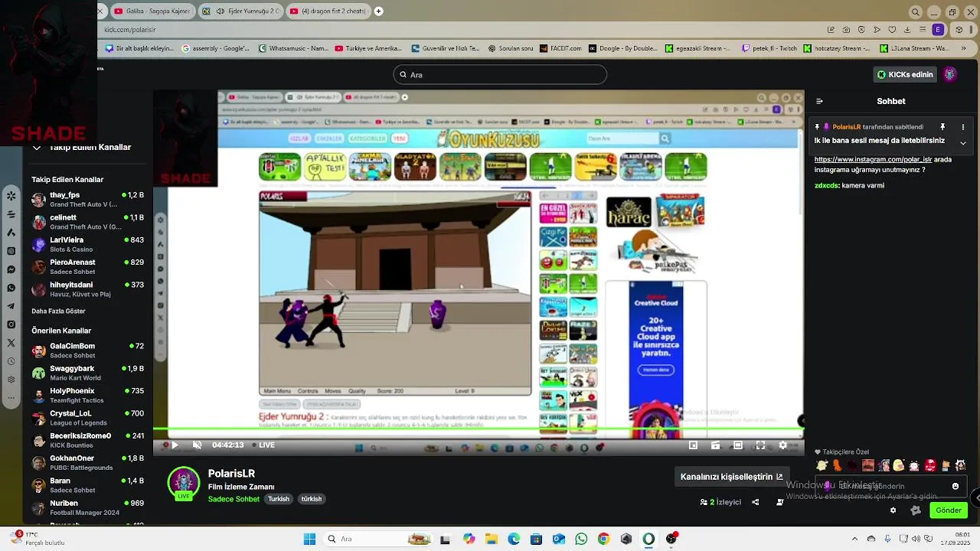Open Nuriben recommended channel
Image resolution: width=980 pixels, height=551 pixels.
pos(87,507)
